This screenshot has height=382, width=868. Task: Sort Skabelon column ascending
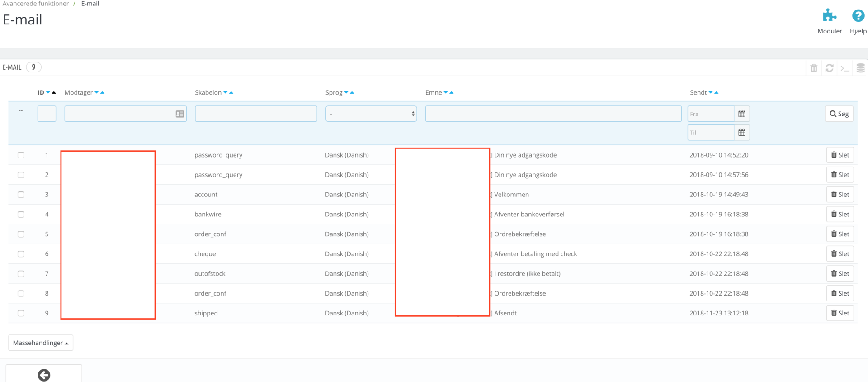click(x=231, y=92)
